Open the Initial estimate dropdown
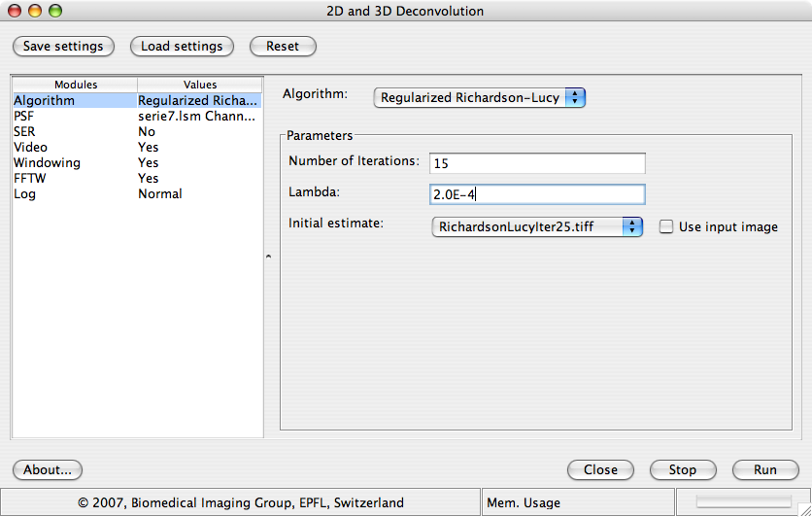This screenshot has height=517, width=812. tap(537, 226)
